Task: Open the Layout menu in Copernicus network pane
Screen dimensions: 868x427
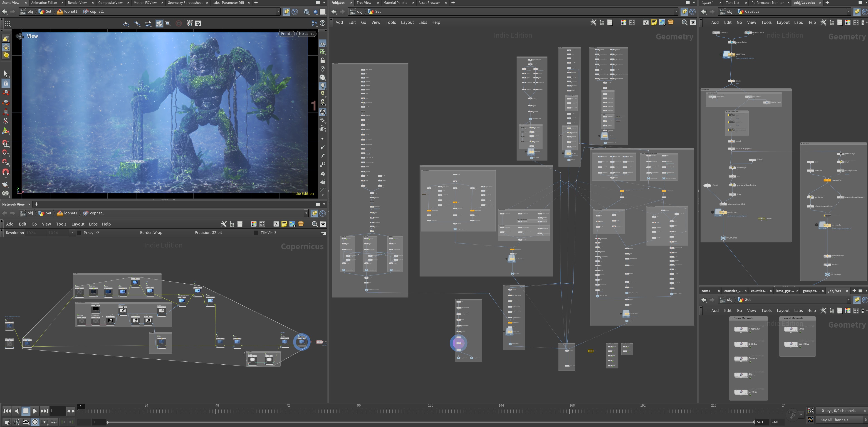Action: (x=78, y=224)
